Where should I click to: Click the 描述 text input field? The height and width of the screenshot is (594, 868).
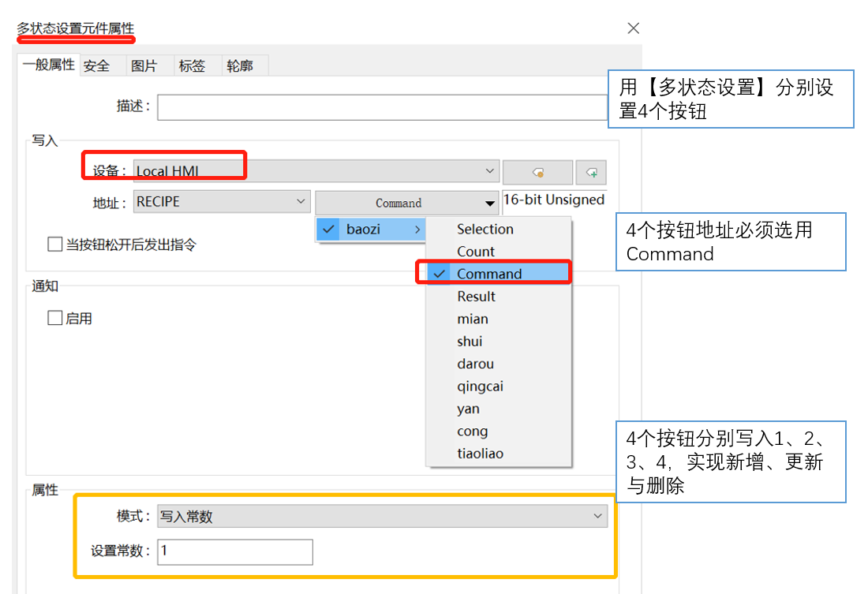pyautogui.click(x=382, y=107)
